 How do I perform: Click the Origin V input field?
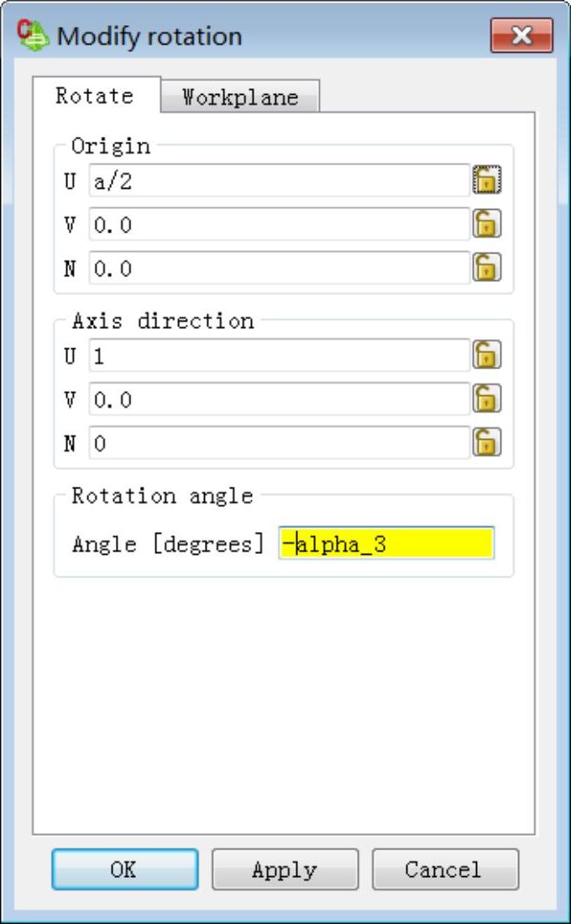278,224
